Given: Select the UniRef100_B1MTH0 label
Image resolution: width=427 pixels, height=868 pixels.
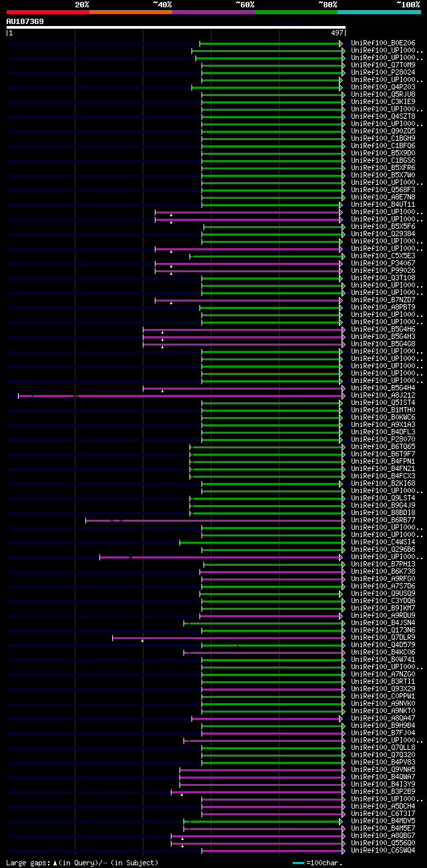Looking at the screenshot, I should pyautogui.click(x=384, y=410).
